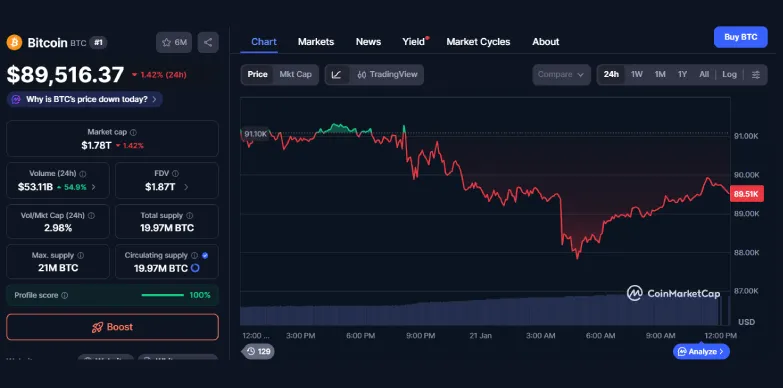
Task: Expand the Volume (24h) details chevron
Action: tap(93, 187)
